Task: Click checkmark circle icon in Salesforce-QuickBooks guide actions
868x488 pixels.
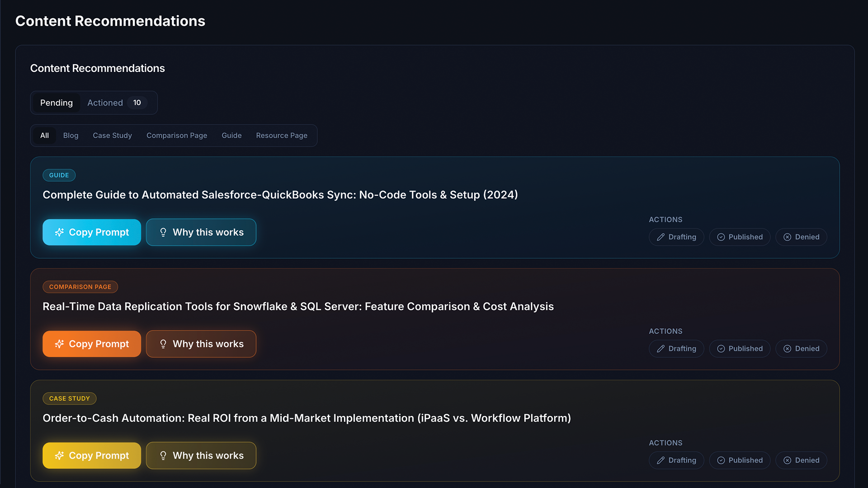Action: pyautogui.click(x=721, y=237)
